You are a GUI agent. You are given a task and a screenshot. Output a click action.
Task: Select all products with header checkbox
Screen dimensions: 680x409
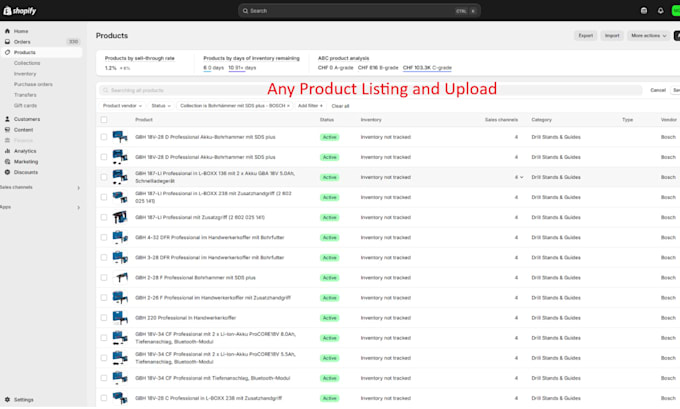(x=104, y=120)
